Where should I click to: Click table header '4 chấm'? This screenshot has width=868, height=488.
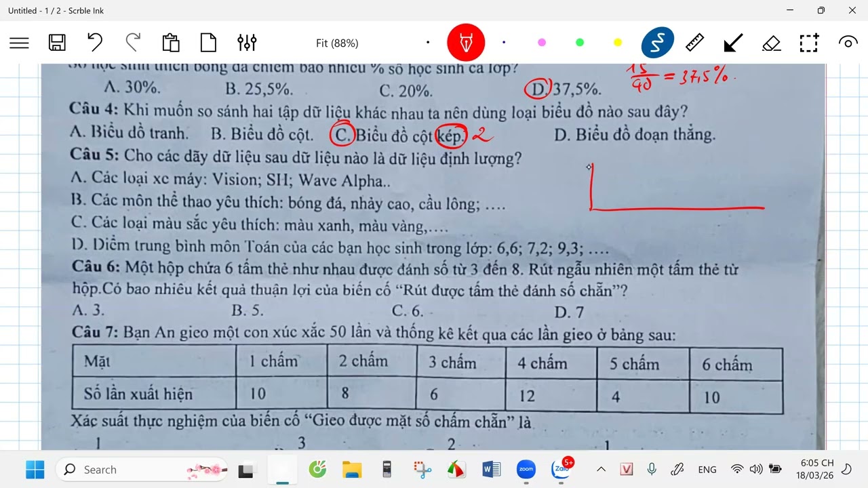542,363
